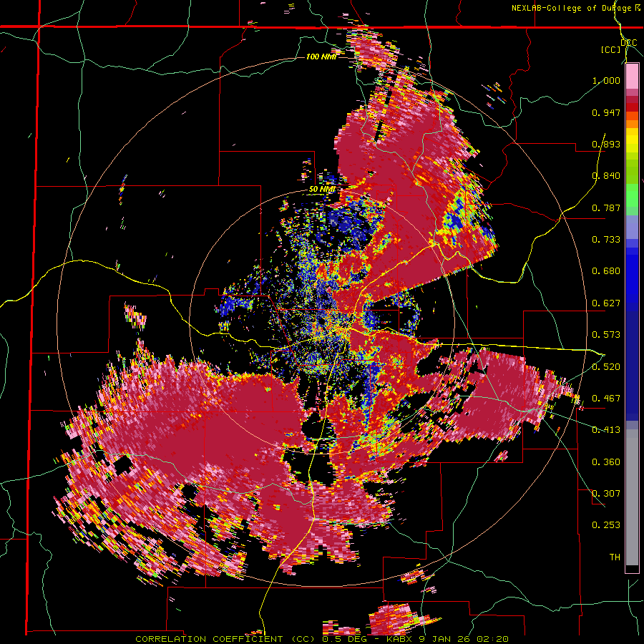Pick the periwinkle light-blue color bar segment
This screenshot has height=644, width=644.
(632, 227)
